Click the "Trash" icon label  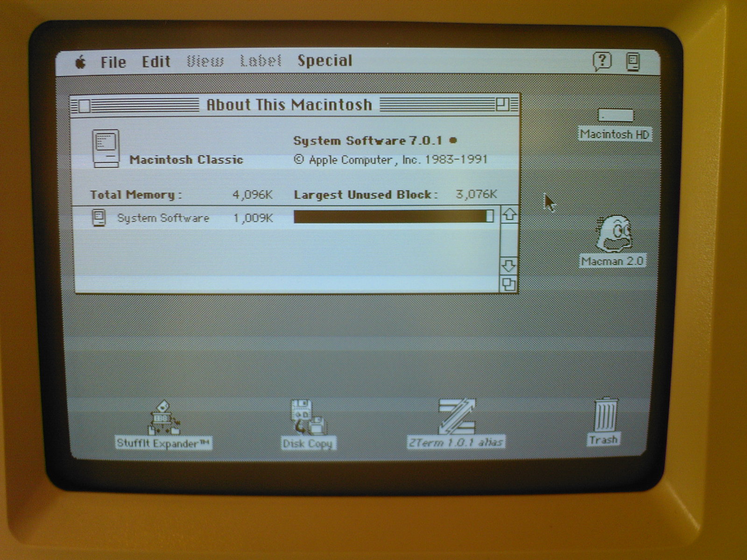603,439
